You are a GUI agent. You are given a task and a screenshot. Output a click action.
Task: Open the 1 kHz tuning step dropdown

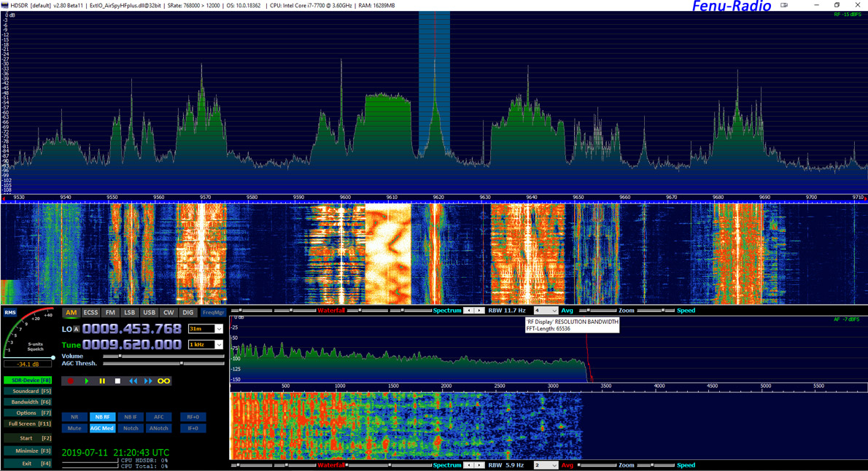pos(206,345)
